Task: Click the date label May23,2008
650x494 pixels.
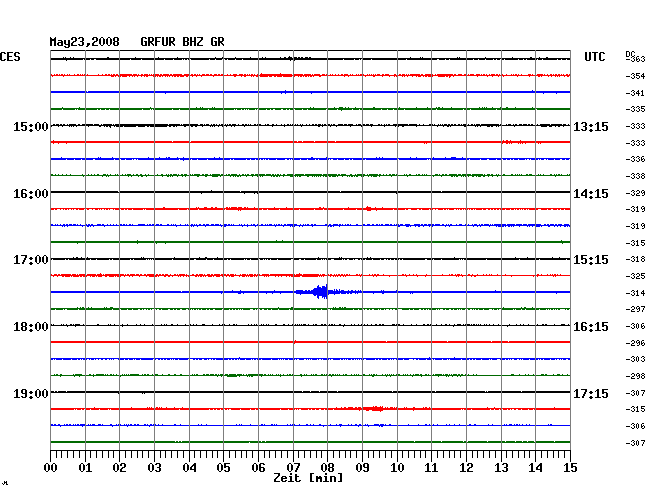Action: coord(85,42)
